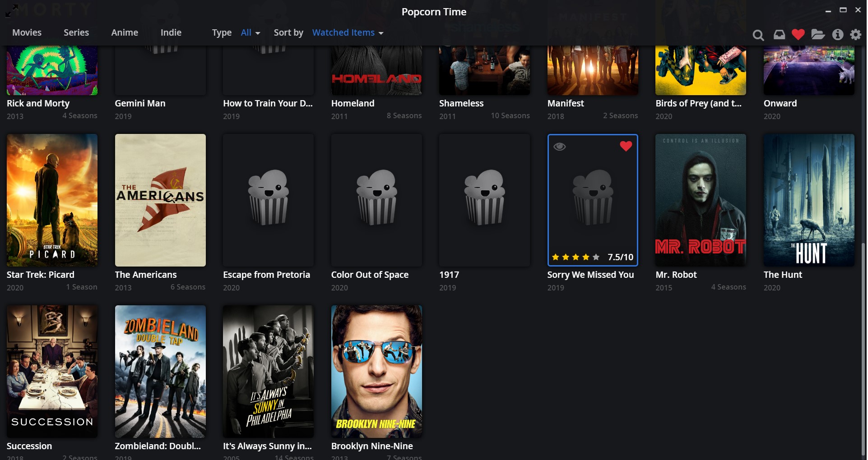
Task: Switch to the Anime tab
Action: 125,32
